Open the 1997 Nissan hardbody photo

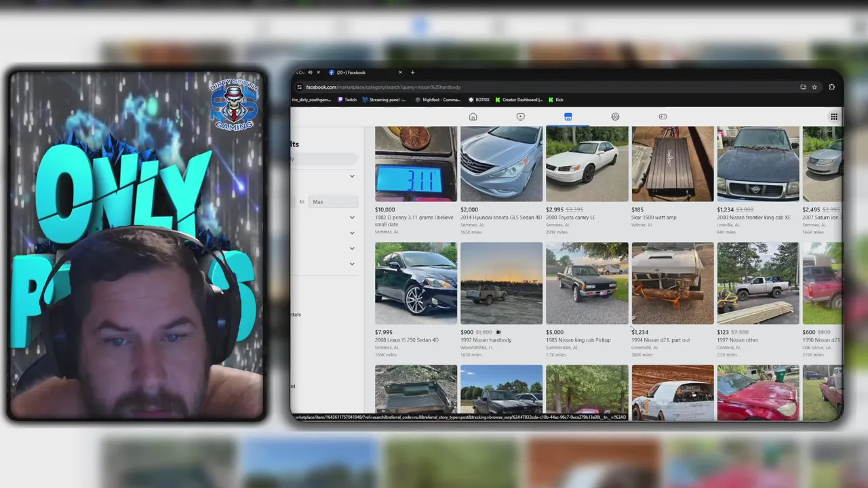(x=501, y=283)
